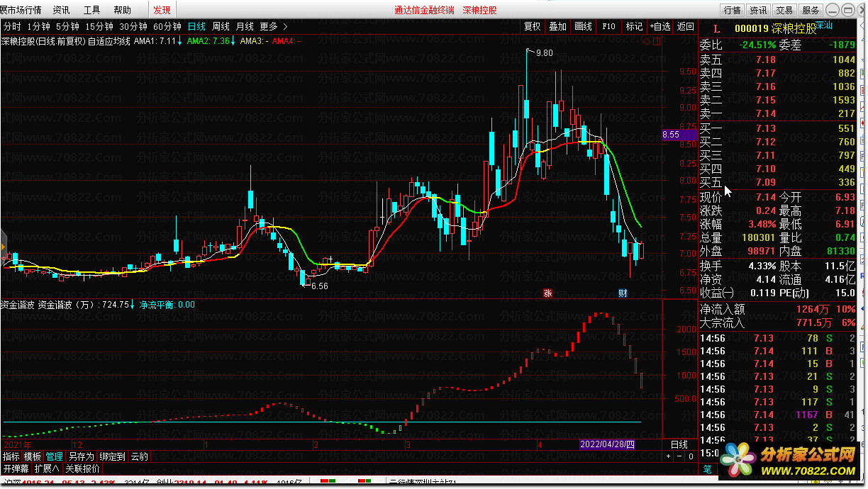Select the 30分钟 period
Viewport: 868px width, 489px height.
[x=133, y=26]
